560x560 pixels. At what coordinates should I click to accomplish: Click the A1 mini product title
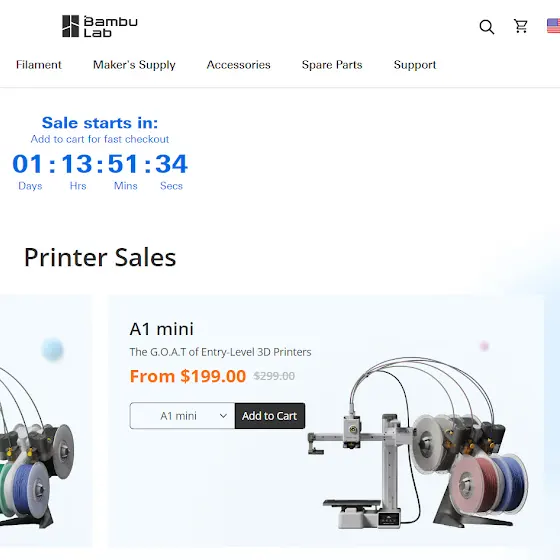[x=161, y=329]
